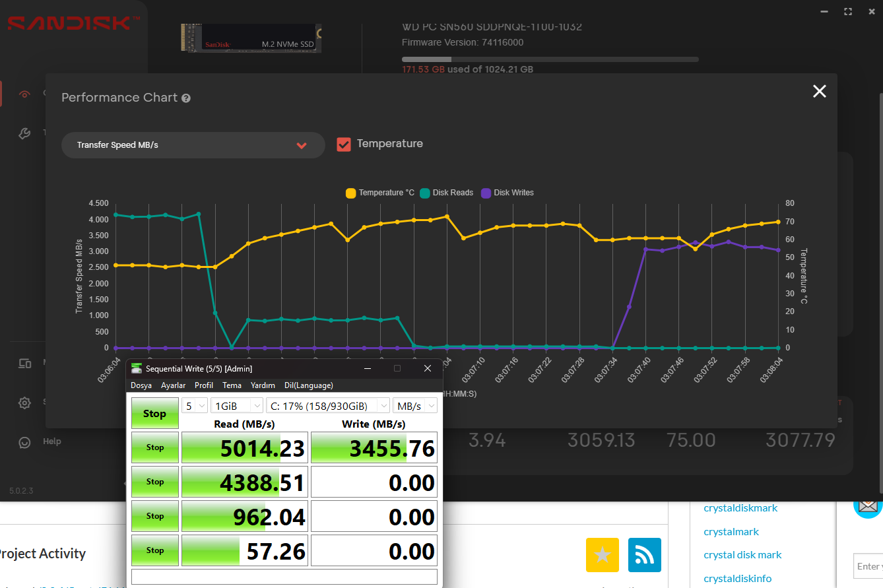Open the Ayarlar menu

[174, 385]
